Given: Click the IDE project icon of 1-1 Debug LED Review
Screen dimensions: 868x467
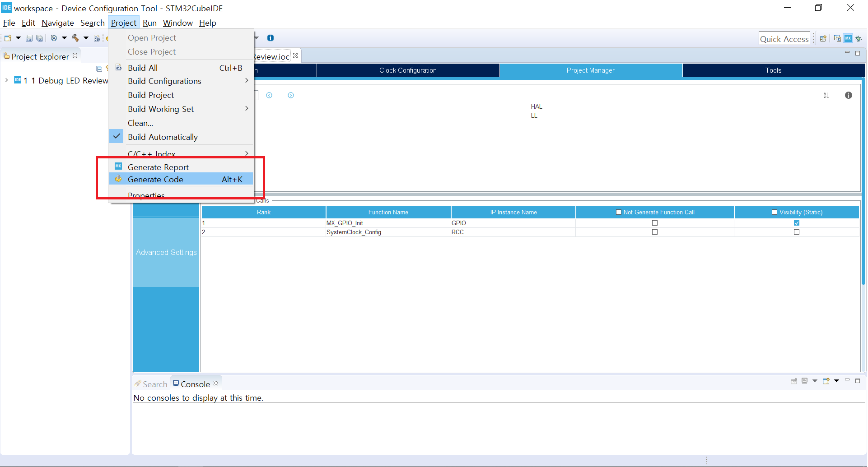Looking at the screenshot, I should tap(18, 80).
